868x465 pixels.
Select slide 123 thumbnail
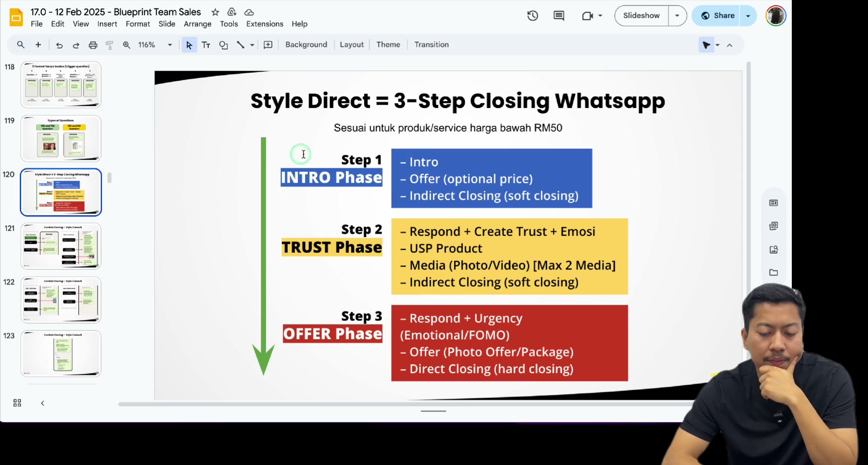point(61,353)
